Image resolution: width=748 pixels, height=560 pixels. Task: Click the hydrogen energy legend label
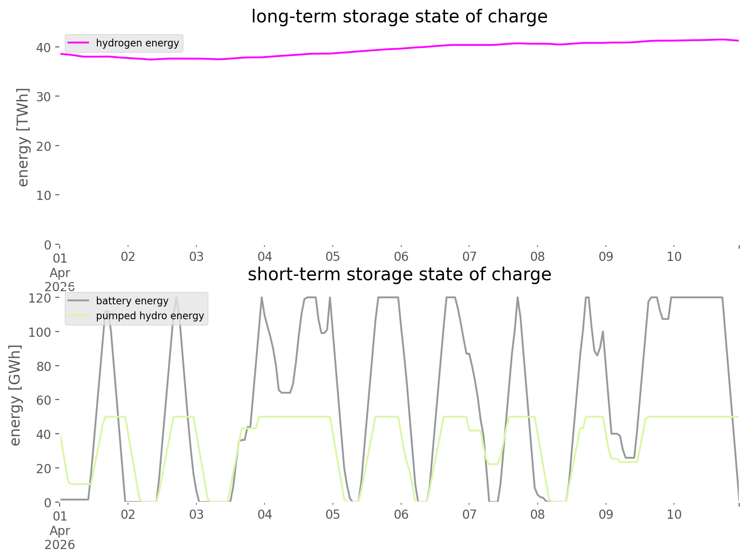click(137, 43)
